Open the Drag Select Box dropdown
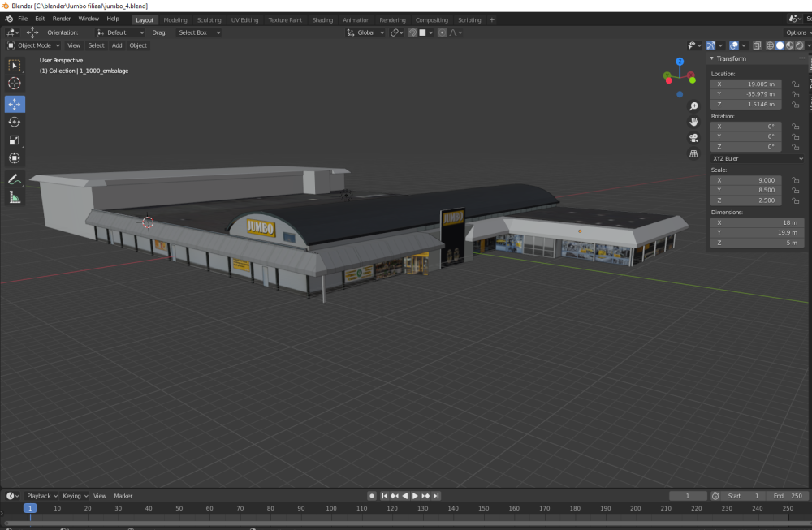This screenshot has width=812, height=530. coord(199,32)
